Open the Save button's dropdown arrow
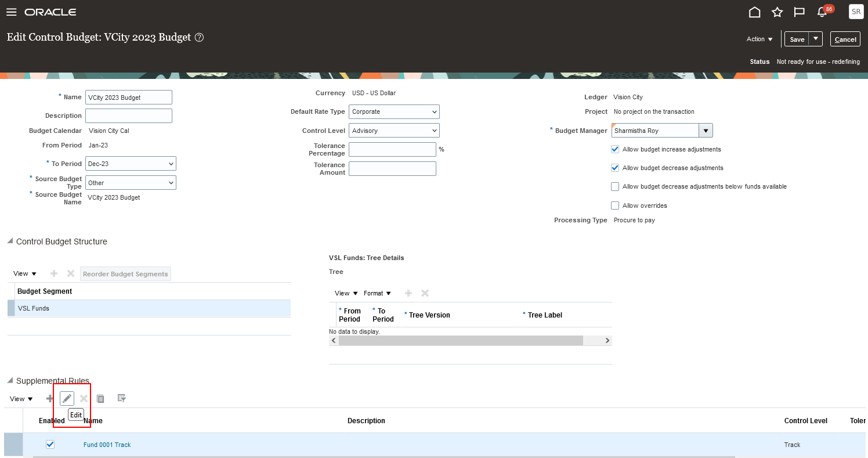Viewport: 868px width, 458px height. point(816,38)
